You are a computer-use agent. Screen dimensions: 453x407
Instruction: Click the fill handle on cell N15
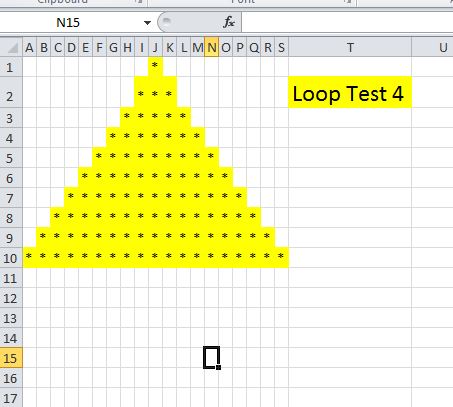pos(218,367)
